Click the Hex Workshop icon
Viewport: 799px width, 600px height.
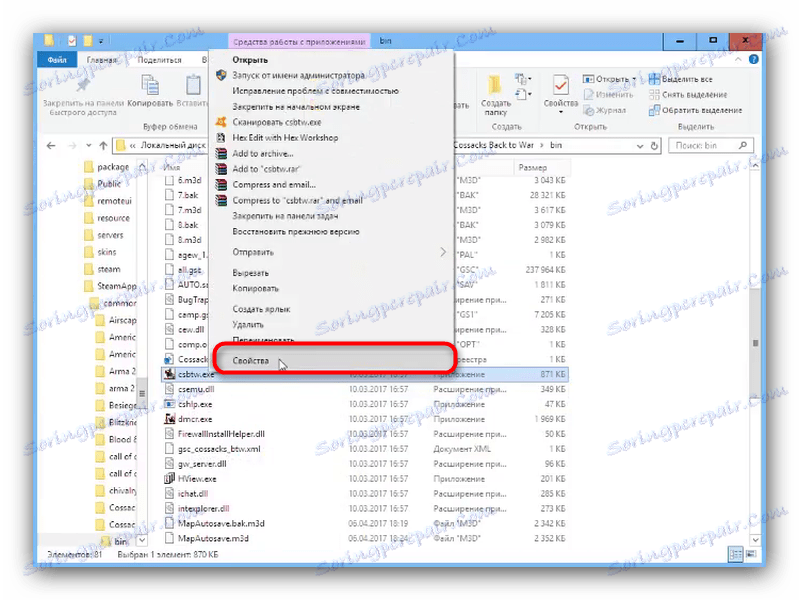(x=221, y=138)
